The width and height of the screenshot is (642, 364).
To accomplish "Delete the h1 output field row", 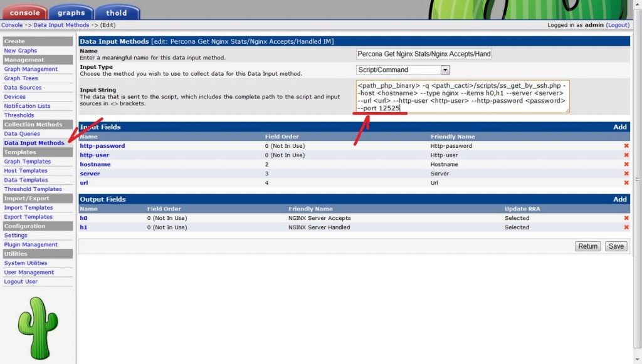I will pyautogui.click(x=626, y=227).
